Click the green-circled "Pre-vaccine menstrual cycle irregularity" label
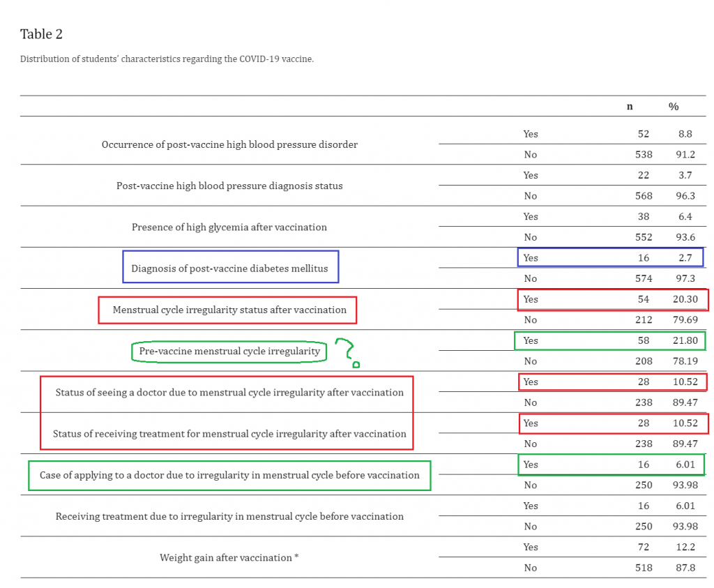This screenshot has width=714, height=588. point(229,351)
